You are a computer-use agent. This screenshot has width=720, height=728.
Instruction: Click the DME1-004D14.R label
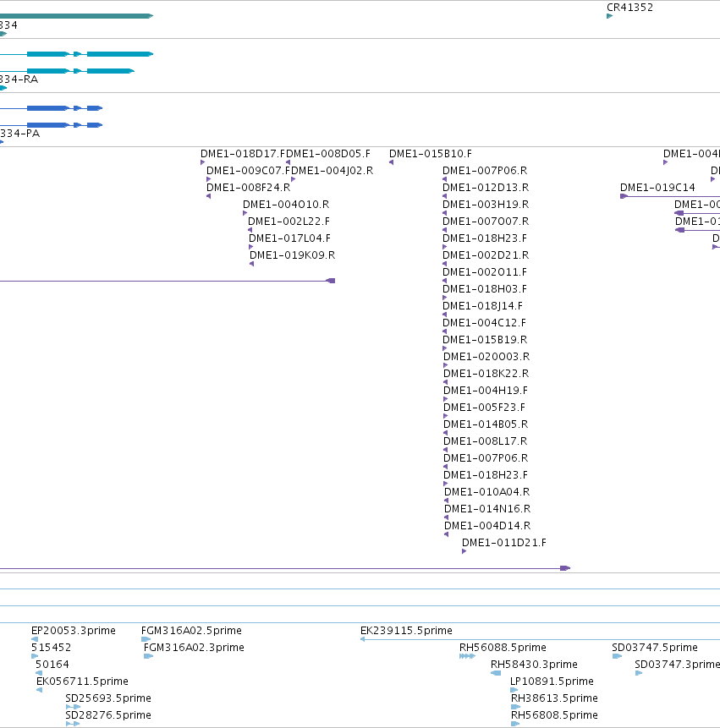pyautogui.click(x=487, y=526)
